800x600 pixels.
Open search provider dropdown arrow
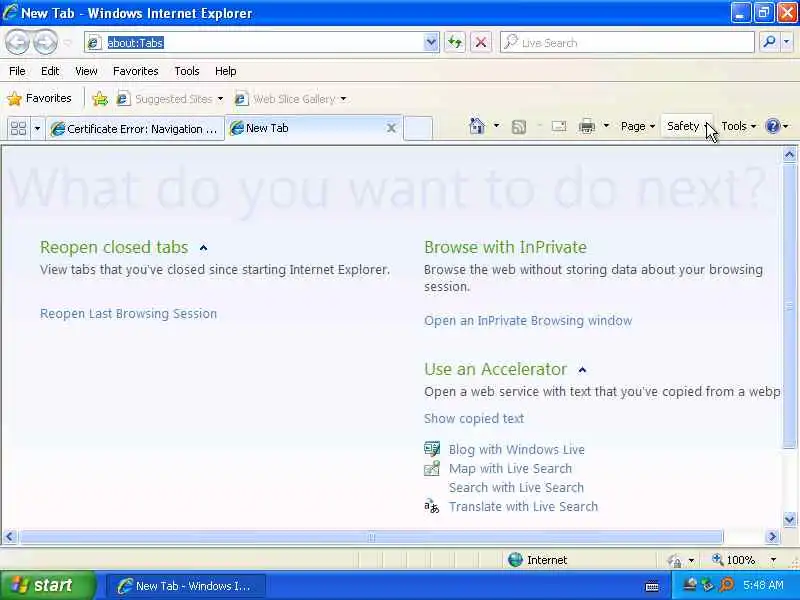[787, 42]
